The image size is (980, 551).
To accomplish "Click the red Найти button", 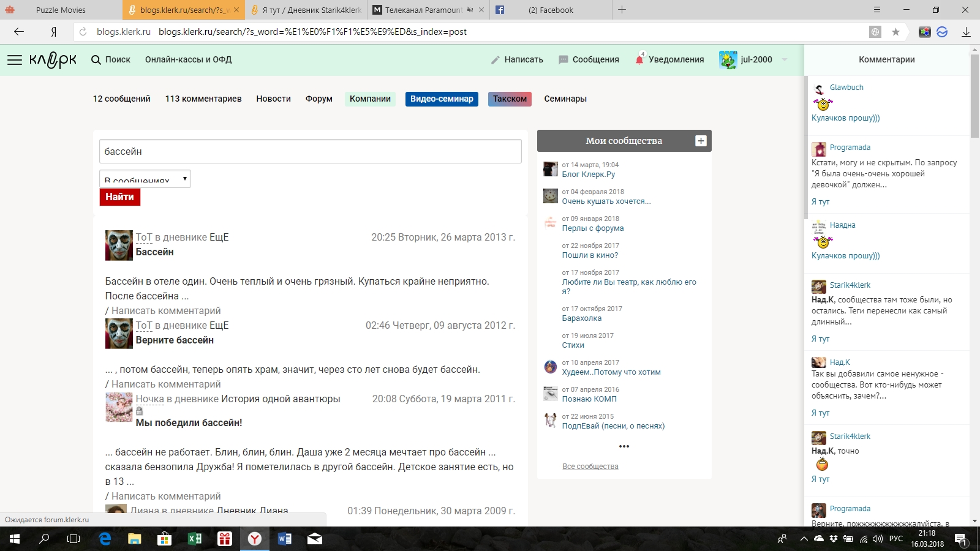I will pyautogui.click(x=119, y=197).
